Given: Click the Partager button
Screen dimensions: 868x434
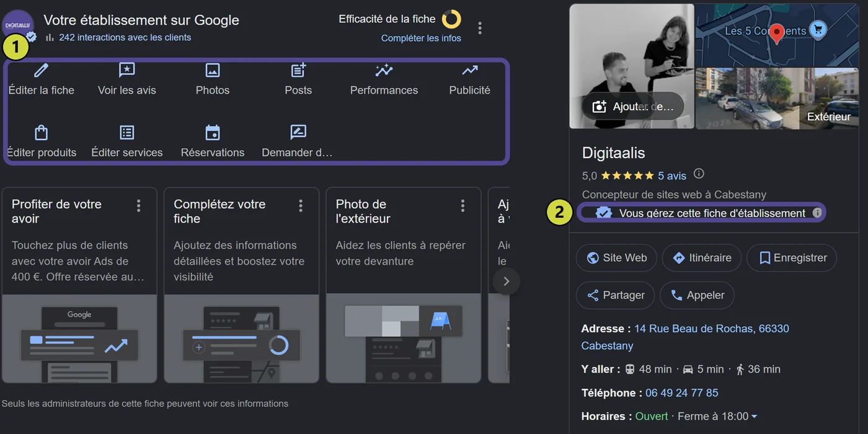Looking at the screenshot, I should (616, 295).
